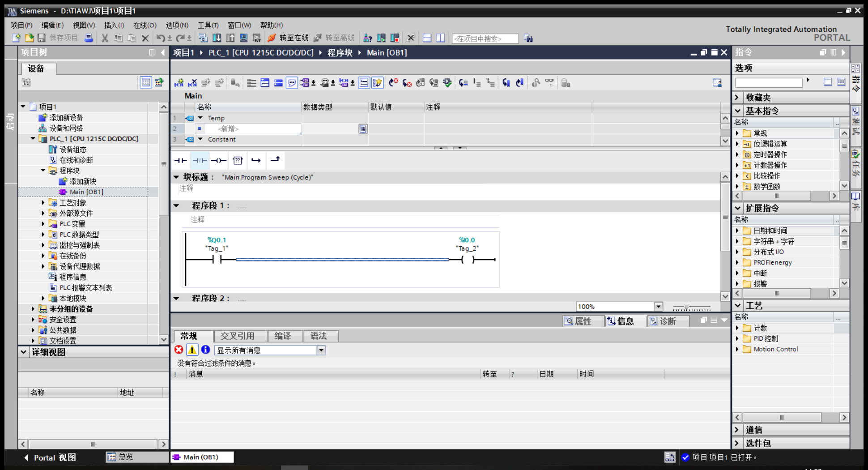Image resolution: width=868 pixels, height=470 pixels.
Task: Open the 显示所有消息 filter dropdown
Action: tap(321, 350)
